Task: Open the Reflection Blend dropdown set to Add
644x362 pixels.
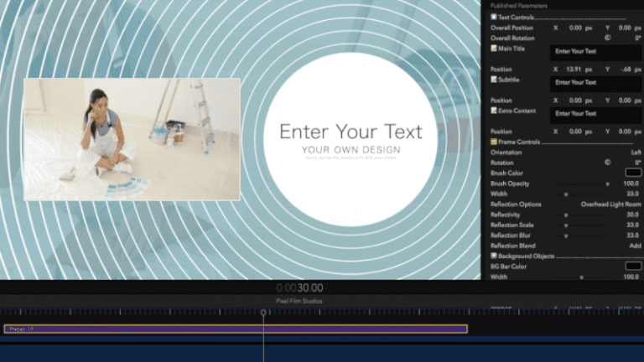Action: tap(635, 246)
